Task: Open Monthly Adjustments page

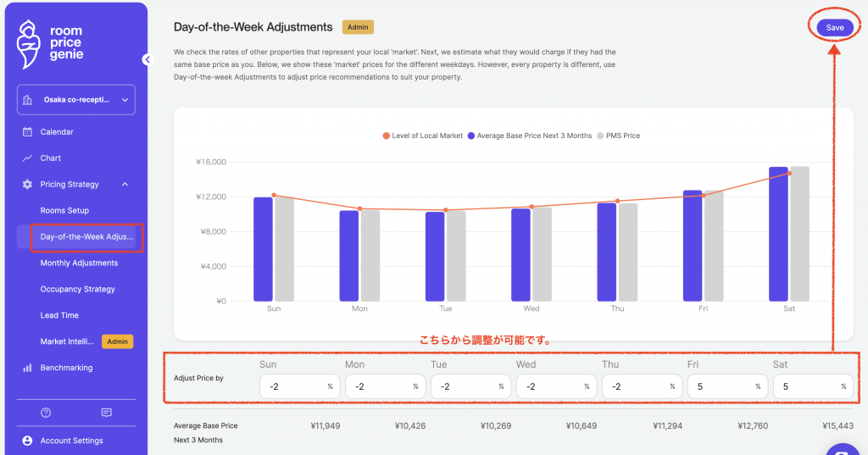Action: click(x=79, y=264)
